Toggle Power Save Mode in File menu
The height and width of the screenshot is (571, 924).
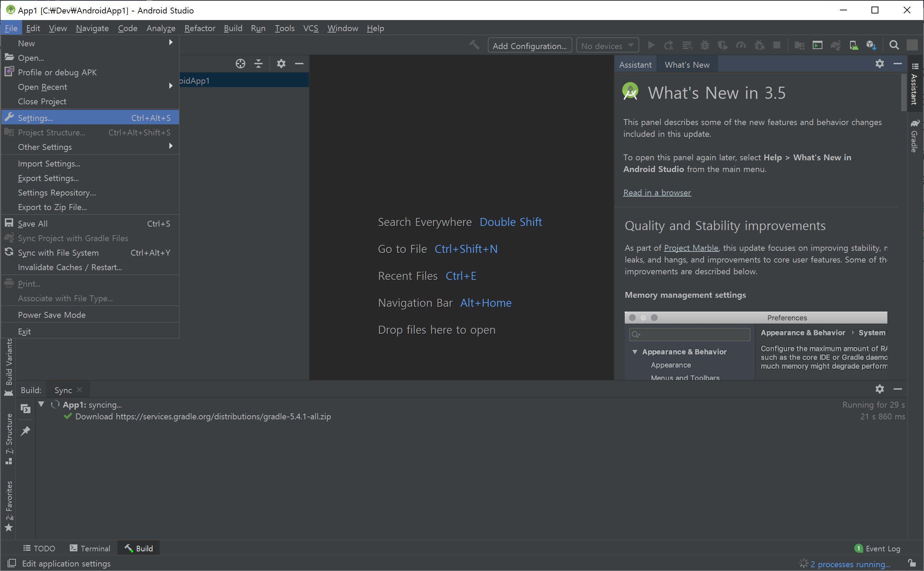pyautogui.click(x=52, y=315)
